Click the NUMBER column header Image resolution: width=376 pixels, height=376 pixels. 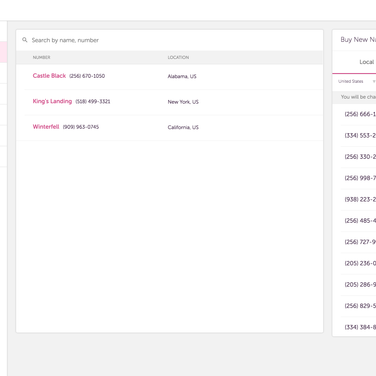41,57
